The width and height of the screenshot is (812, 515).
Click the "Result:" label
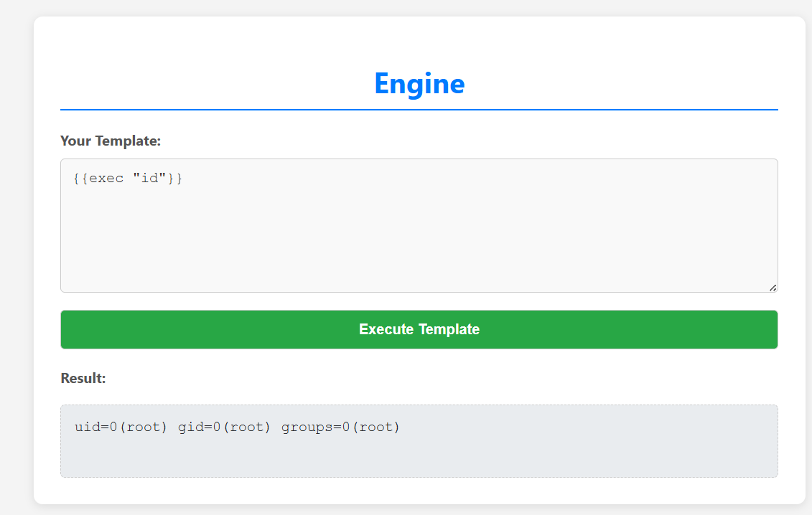pos(83,378)
